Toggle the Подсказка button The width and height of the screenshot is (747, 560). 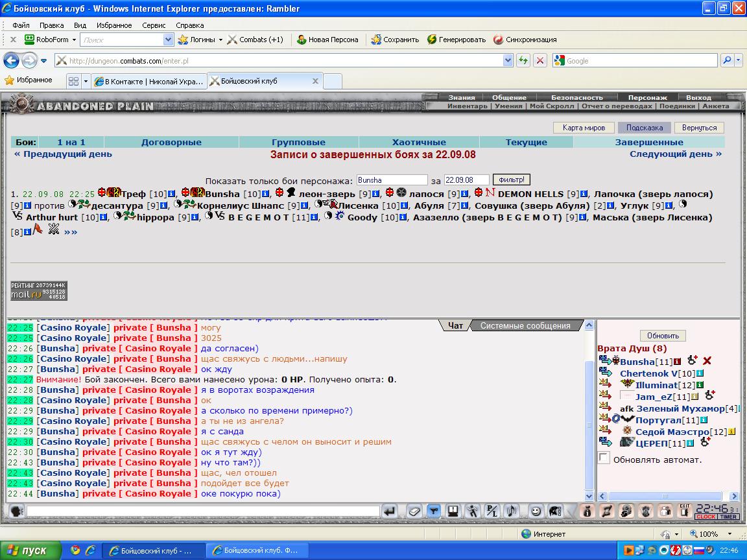click(644, 128)
